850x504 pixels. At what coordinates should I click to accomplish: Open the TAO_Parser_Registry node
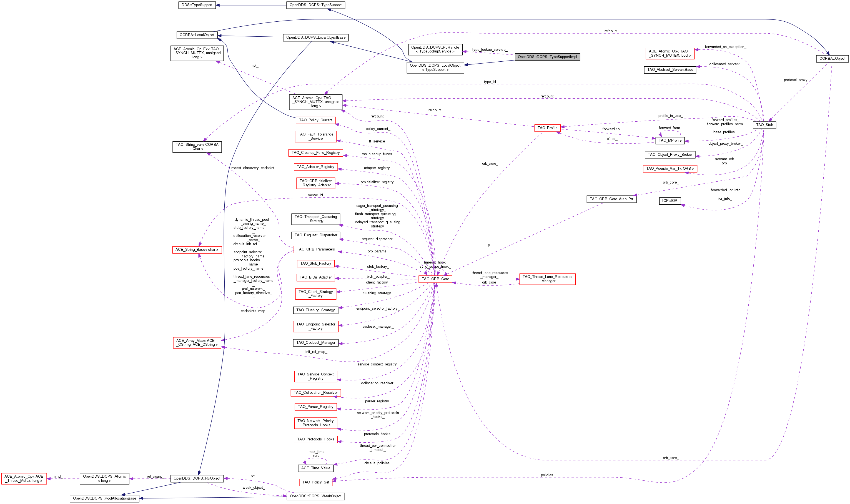coord(315,407)
